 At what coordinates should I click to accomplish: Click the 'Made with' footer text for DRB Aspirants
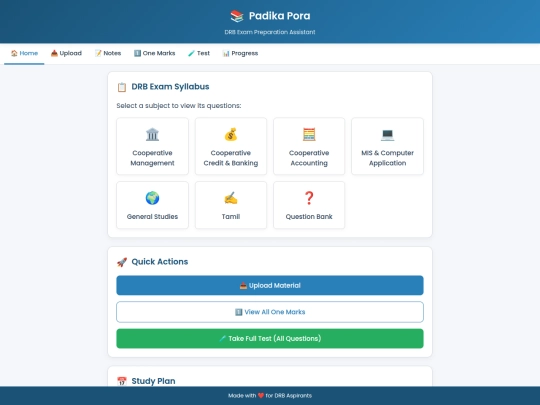[270, 396]
